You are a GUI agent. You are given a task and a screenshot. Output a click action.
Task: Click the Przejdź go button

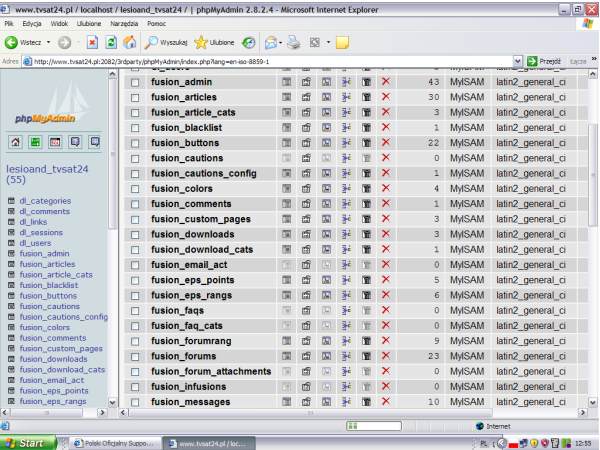[544, 61]
